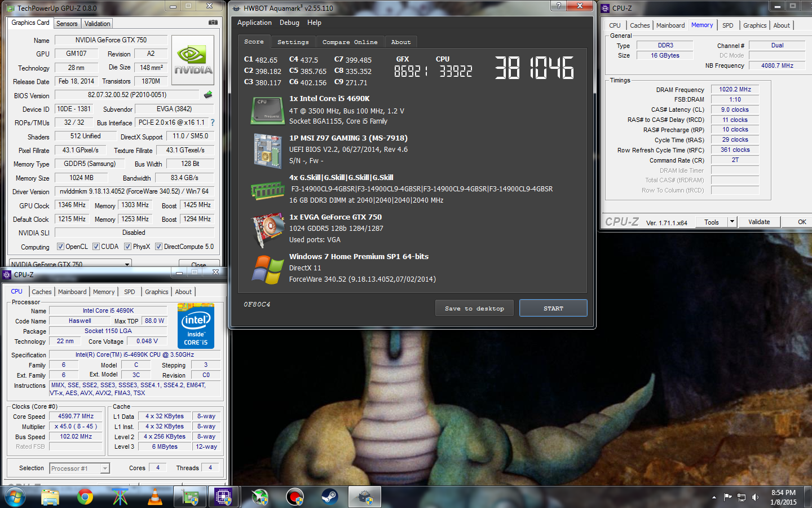Show hidden system tray icons arrow
Viewport: 812px width, 508px height.
(714, 497)
